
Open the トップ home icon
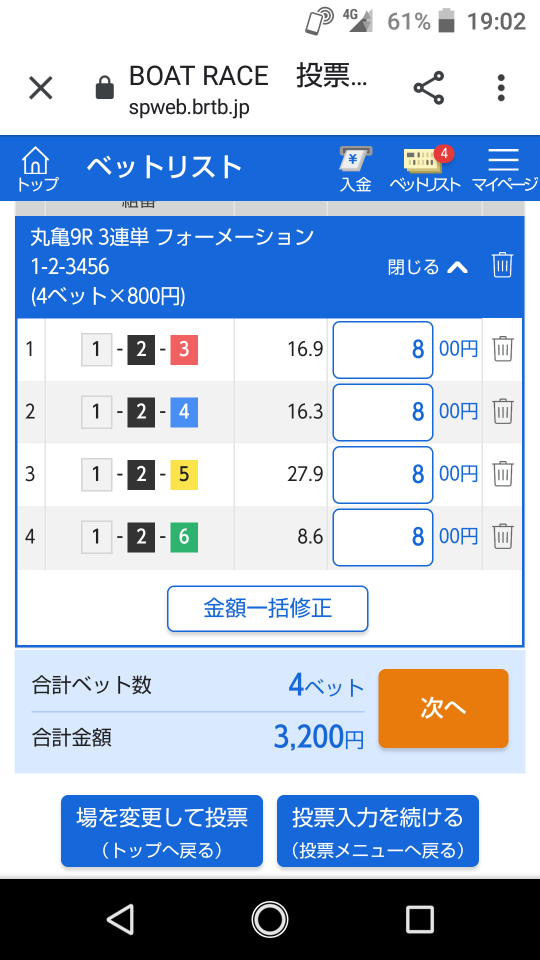[x=37, y=170]
